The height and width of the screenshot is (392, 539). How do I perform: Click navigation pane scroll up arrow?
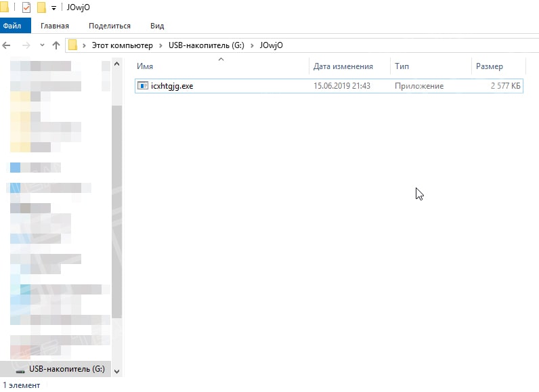click(117, 64)
